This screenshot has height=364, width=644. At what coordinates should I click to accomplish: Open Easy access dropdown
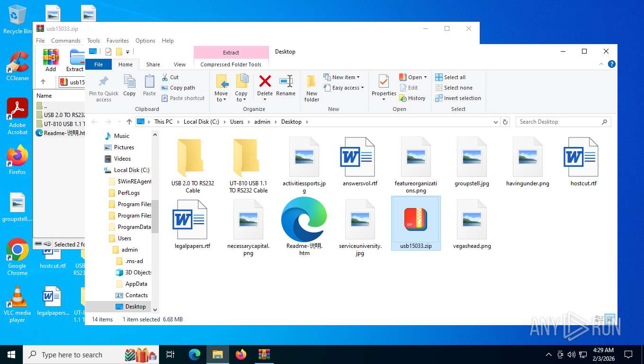point(344,88)
